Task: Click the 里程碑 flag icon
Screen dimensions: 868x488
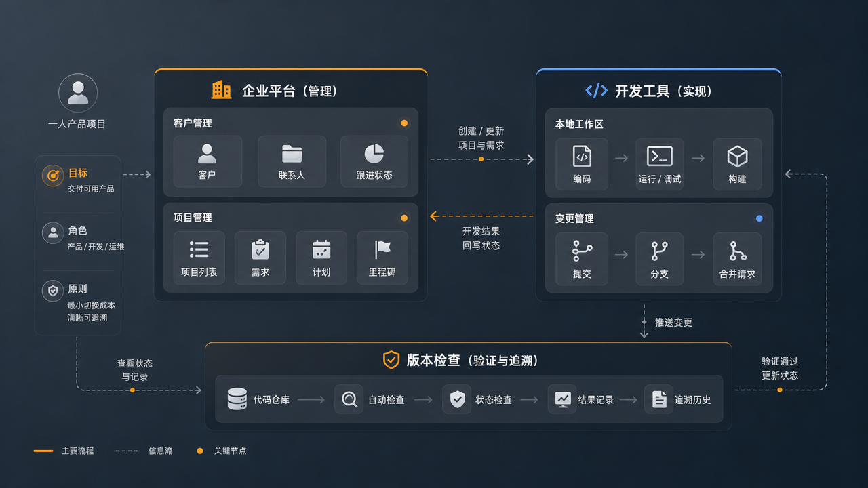Action: [x=382, y=249]
